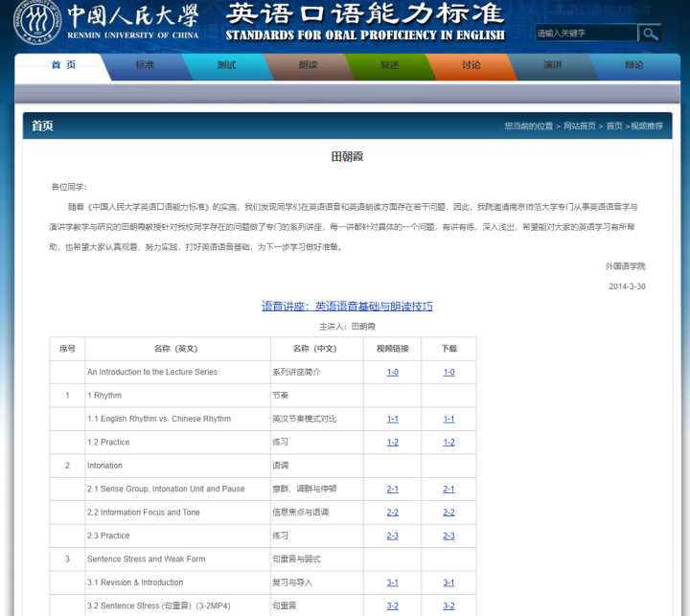
Task: Open the blue 辩论 tab
Action: [634, 65]
